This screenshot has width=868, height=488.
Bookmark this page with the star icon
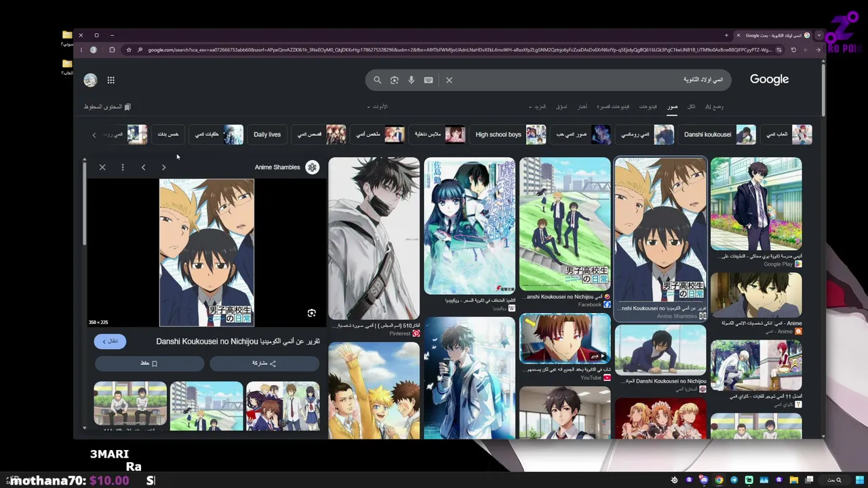(129, 49)
